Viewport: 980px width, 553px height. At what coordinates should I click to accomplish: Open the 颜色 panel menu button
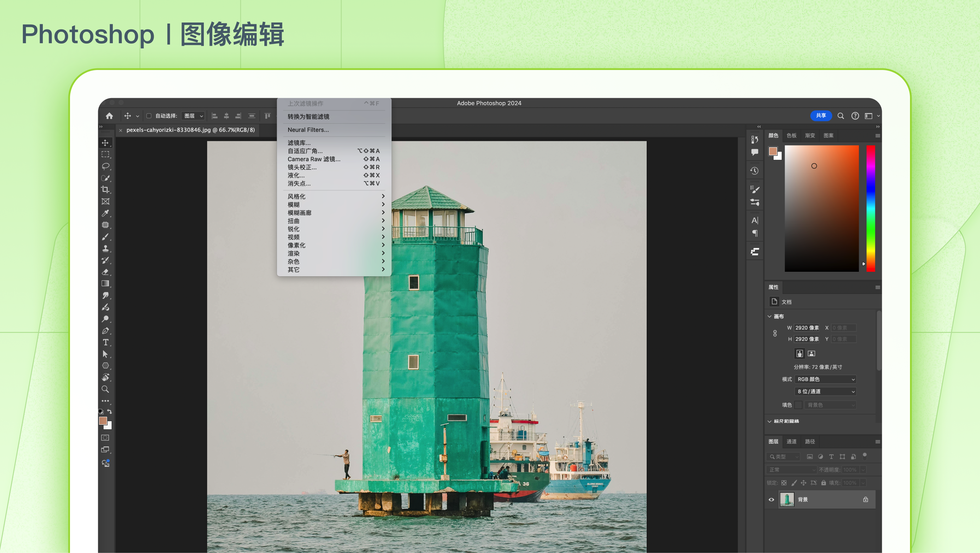coord(878,136)
